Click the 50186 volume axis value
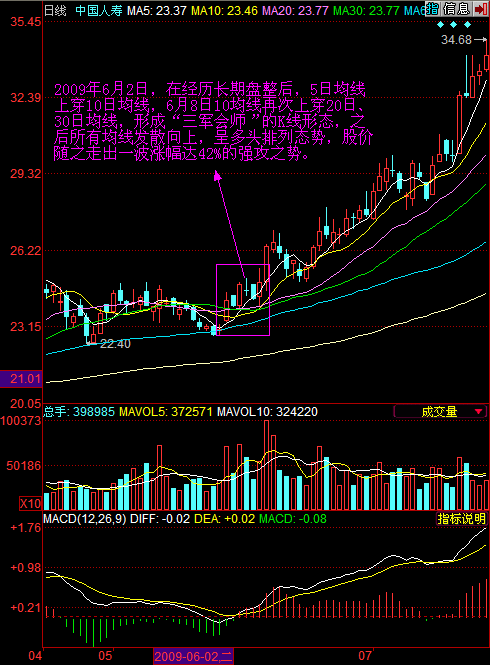The width and height of the screenshot is (490, 665). (24, 466)
